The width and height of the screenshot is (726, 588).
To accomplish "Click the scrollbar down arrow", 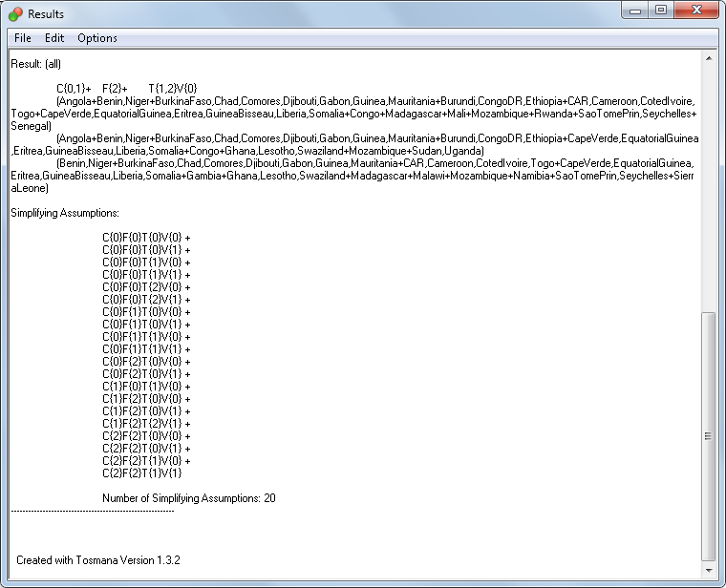I will click(x=708, y=572).
